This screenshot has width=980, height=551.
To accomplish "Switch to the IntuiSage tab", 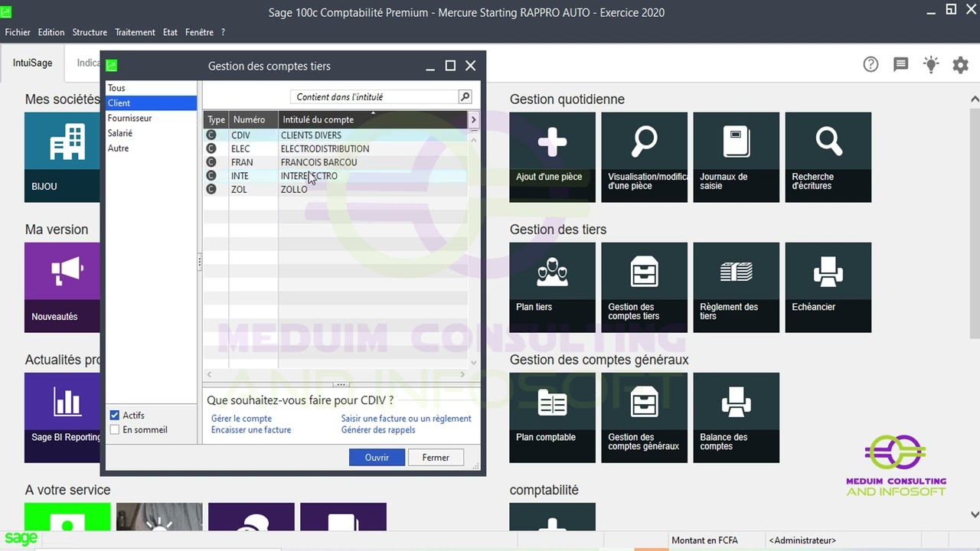I will [x=32, y=63].
